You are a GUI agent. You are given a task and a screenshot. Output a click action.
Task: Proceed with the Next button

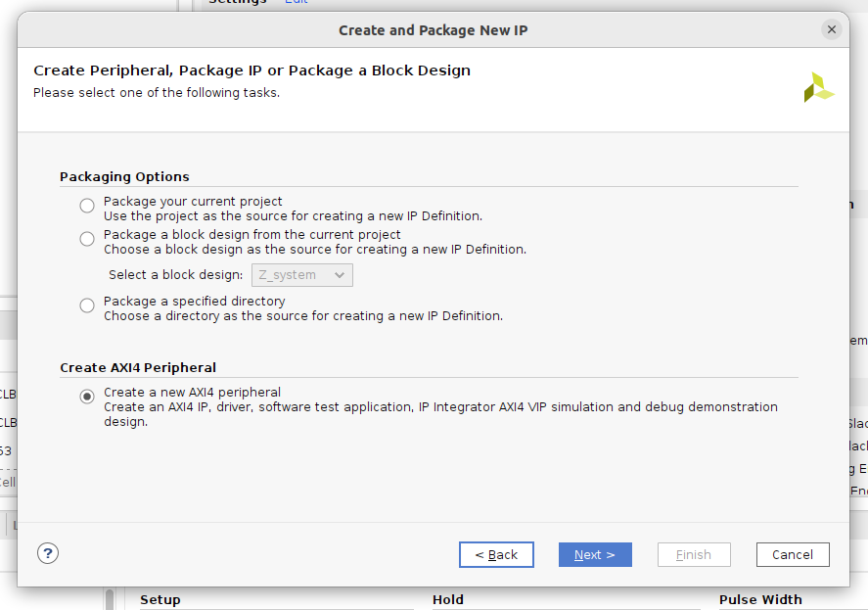(x=595, y=554)
